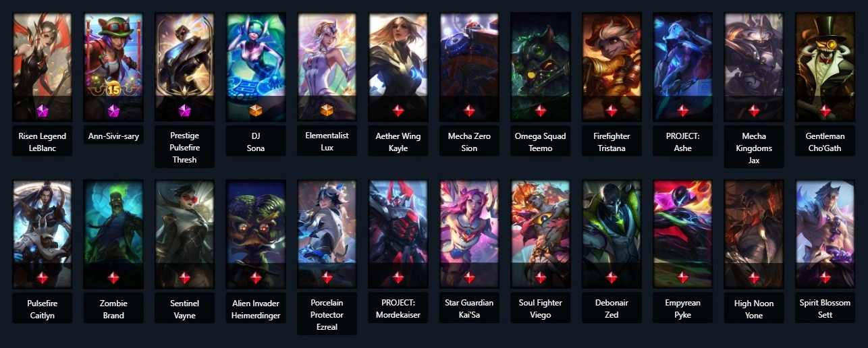
Task: Click the High Noon Yone label
Action: [x=754, y=309]
